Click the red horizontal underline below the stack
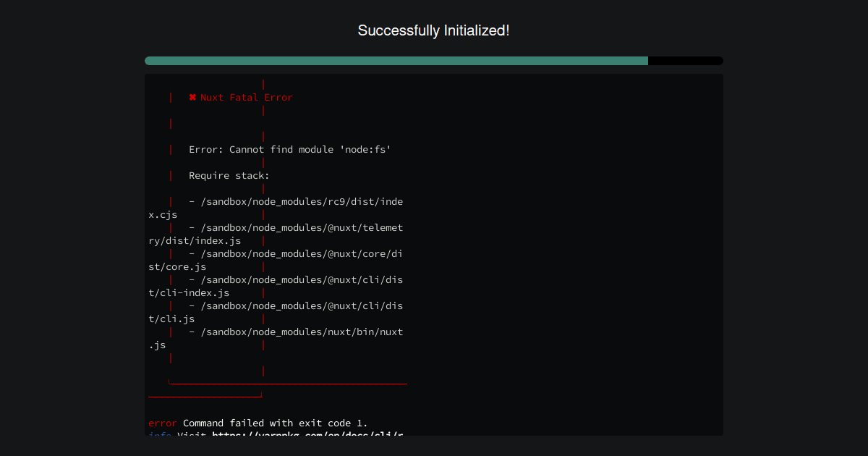868x456 pixels. click(289, 383)
